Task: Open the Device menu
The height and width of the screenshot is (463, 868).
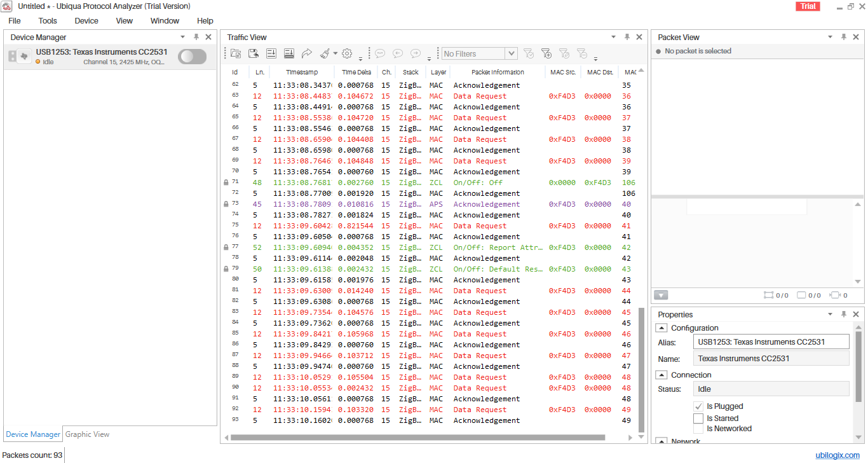Action: (x=86, y=21)
